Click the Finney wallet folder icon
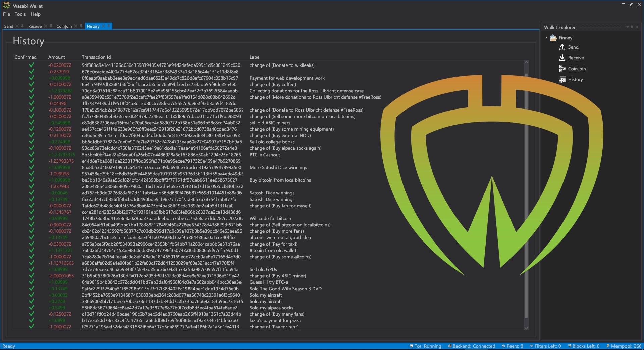The height and width of the screenshot is (350, 644). point(553,38)
